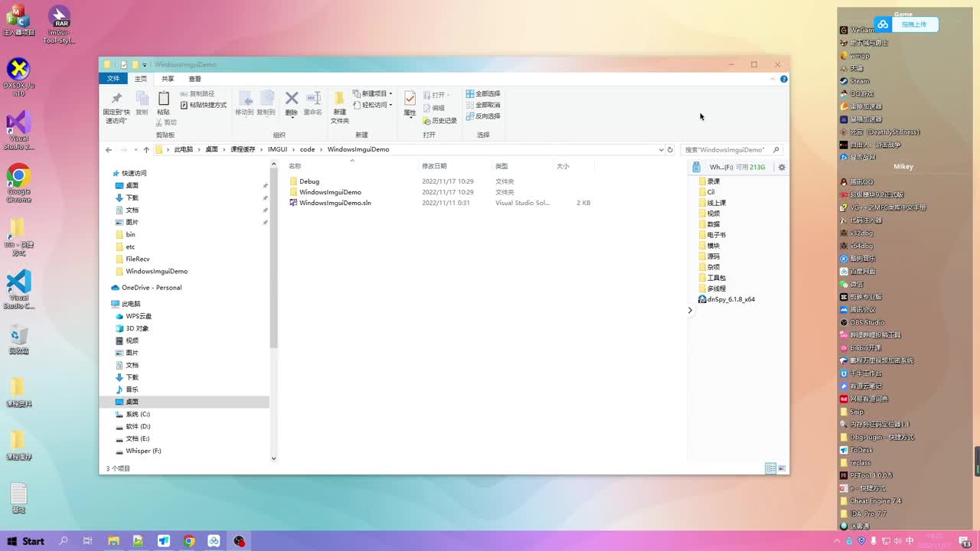Switch to the 共享 ribbon tab
This screenshot has width=980, height=551.
point(168,79)
